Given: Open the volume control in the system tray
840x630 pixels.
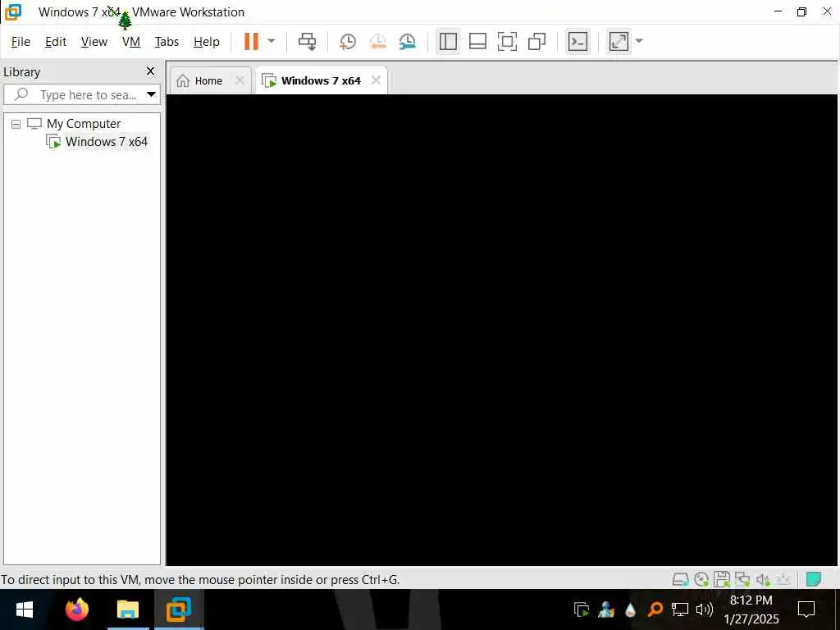Looking at the screenshot, I should [x=705, y=609].
